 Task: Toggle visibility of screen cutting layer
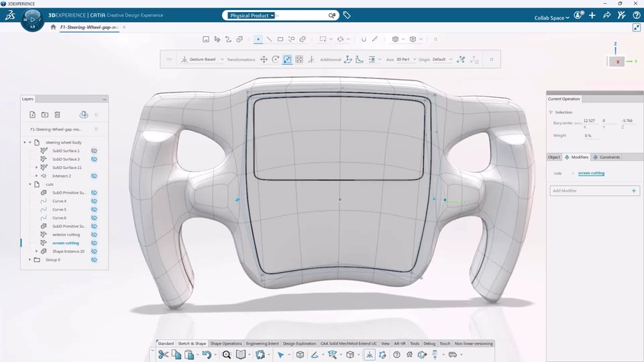[x=94, y=243]
